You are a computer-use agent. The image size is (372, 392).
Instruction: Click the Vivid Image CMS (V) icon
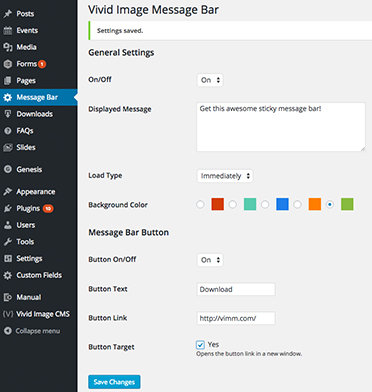coord(8,314)
